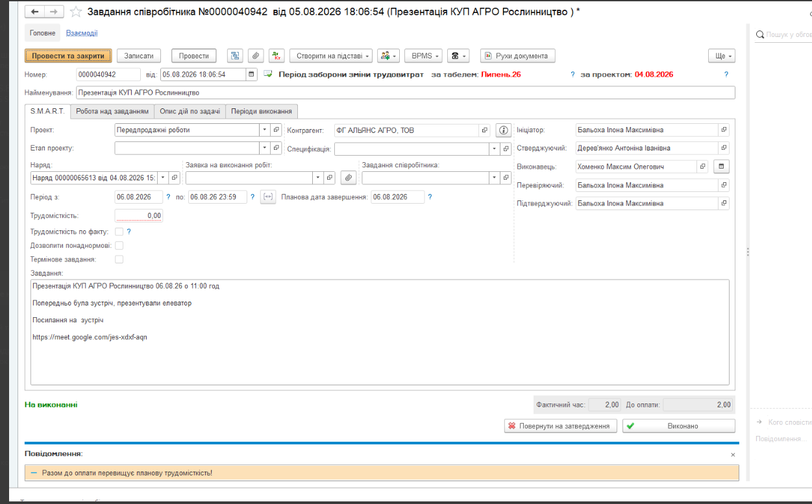Open the Періоди виконання tab
This screenshot has width=812, height=504.
coord(262,111)
